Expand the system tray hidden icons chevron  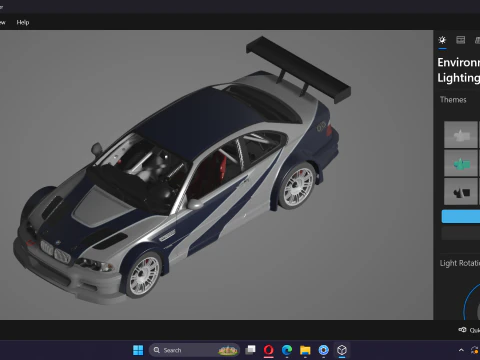tap(461, 350)
